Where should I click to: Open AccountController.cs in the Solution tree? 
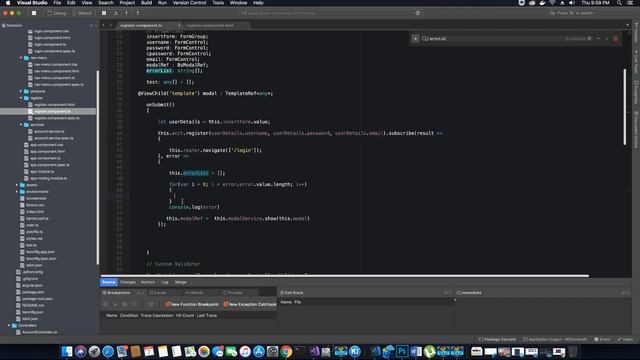pos(40,332)
